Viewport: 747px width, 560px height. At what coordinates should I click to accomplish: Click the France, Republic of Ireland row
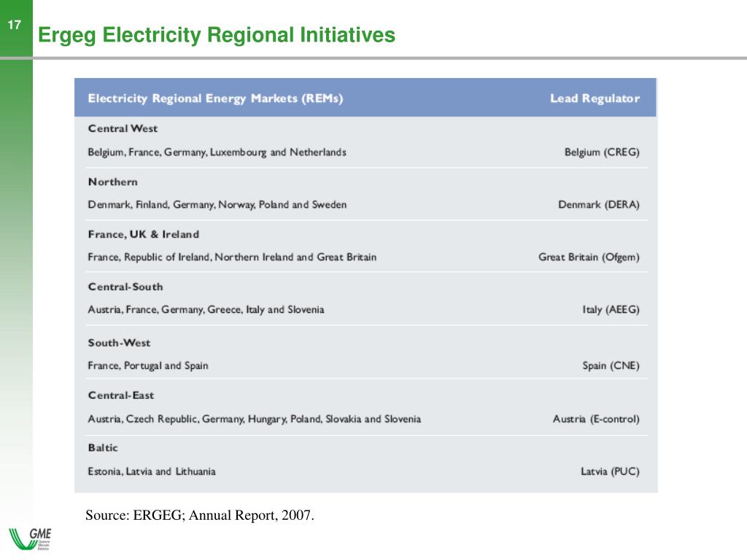(x=232, y=257)
